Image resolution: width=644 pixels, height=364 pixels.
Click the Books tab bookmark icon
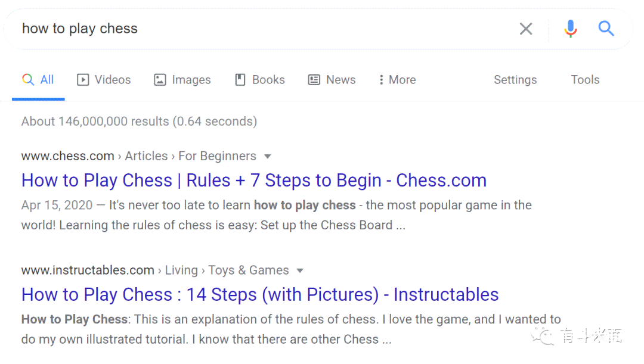[240, 80]
